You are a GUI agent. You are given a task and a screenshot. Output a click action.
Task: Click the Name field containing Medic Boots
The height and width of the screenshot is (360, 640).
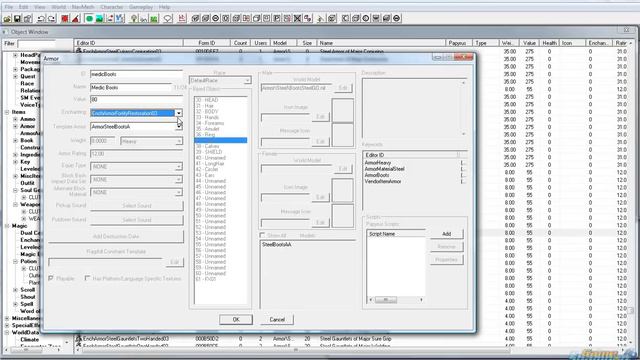coord(131,87)
